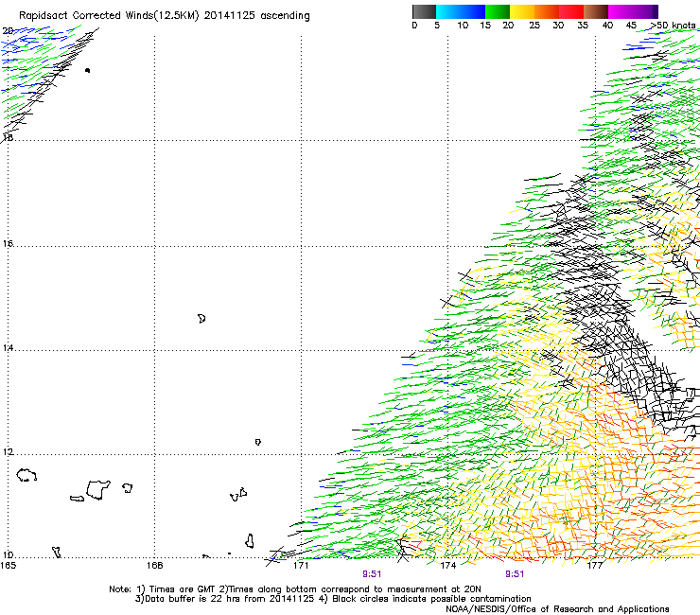700x615 pixels.
Task: Click the '40' label under the color scale
Action: click(607, 26)
